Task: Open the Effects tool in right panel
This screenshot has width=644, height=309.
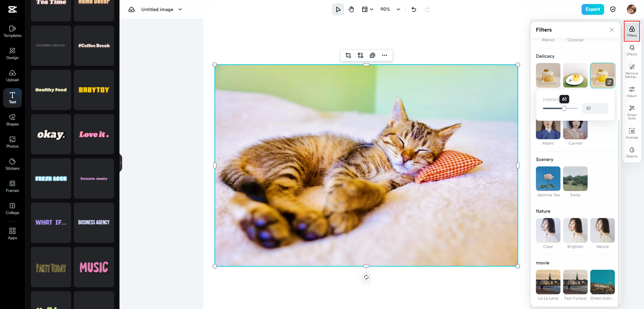Action: tap(632, 50)
